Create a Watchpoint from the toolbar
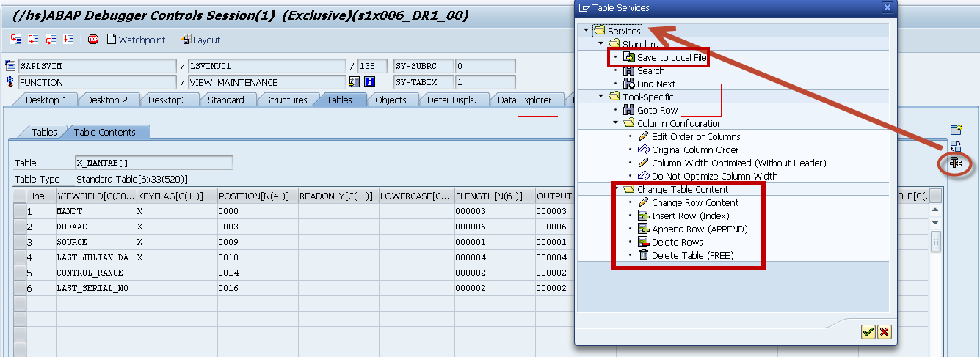This screenshot has height=357, width=980. click(136, 40)
